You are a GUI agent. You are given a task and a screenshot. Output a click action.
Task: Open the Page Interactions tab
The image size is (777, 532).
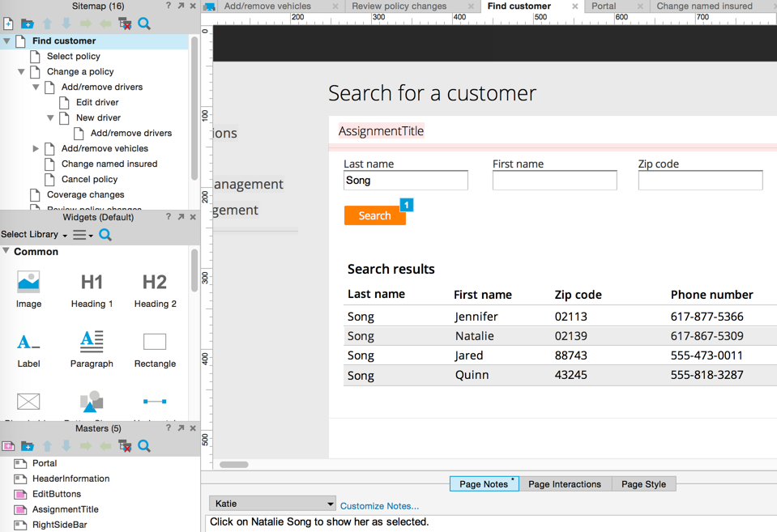click(x=565, y=484)
